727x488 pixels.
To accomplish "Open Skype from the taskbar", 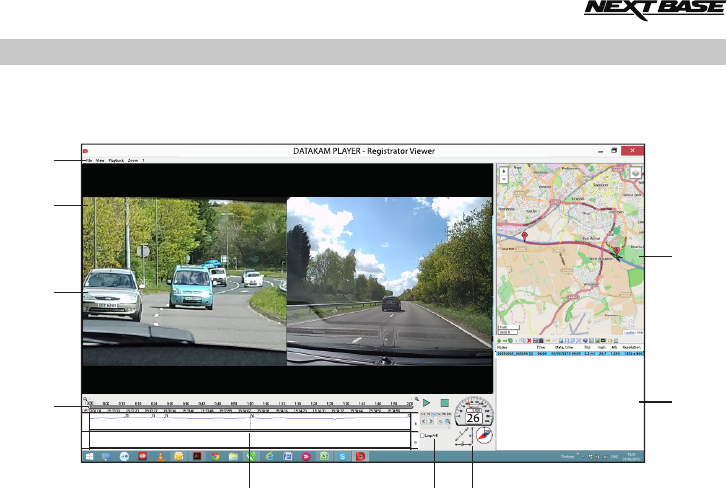I will 342,456.
